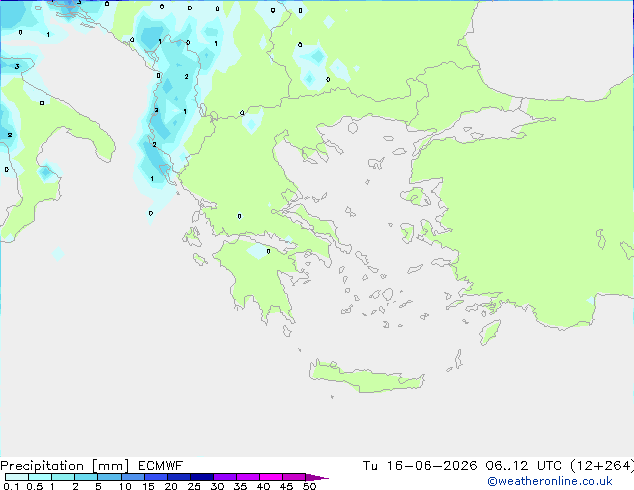Click the 25 legend scale label
Image resolution: width=634 pixels, height=490 pixels.
[194, 486]
